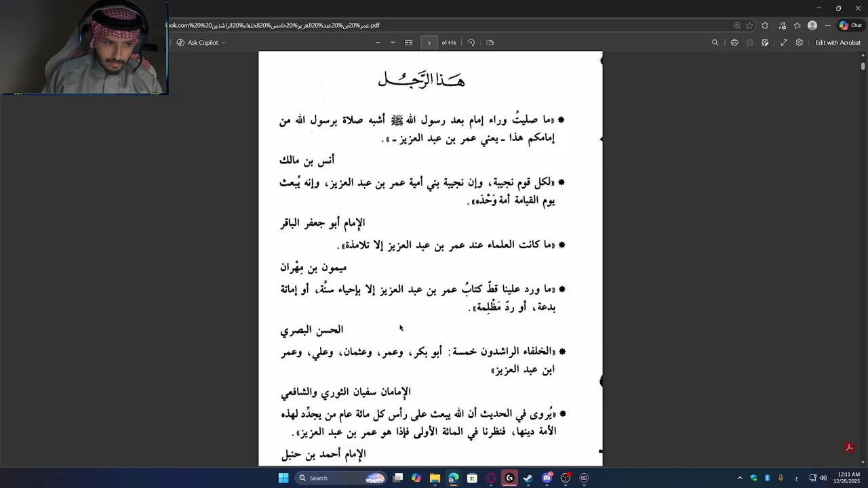Open the network and volume quick settings
Image resolution: width=868 pixels, height=488 pixels.
(x=818, y=478)
